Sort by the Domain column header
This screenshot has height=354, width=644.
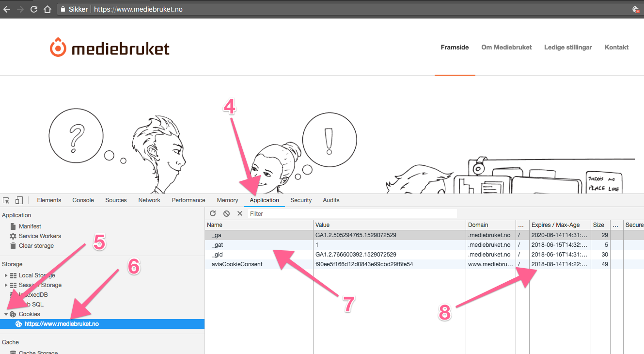[491, 225]
